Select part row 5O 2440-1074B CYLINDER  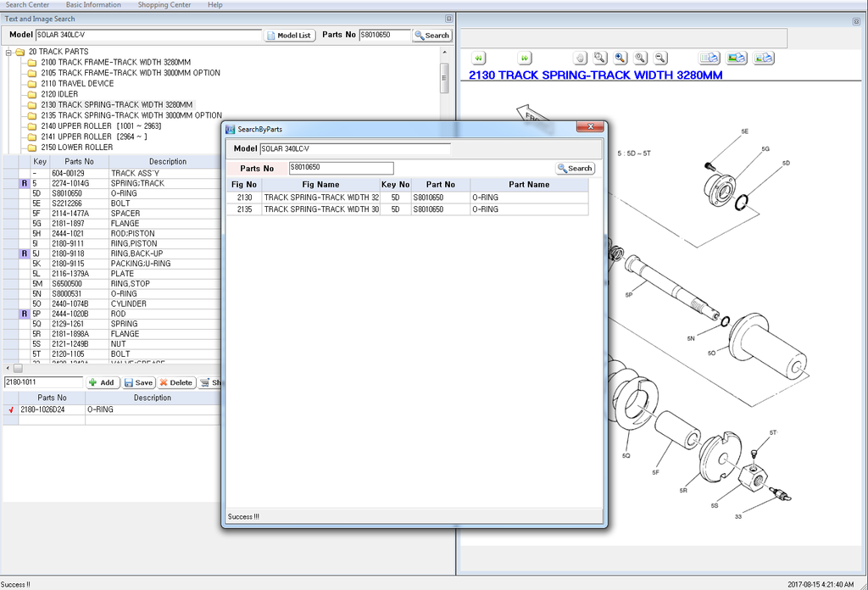point(112,303)
